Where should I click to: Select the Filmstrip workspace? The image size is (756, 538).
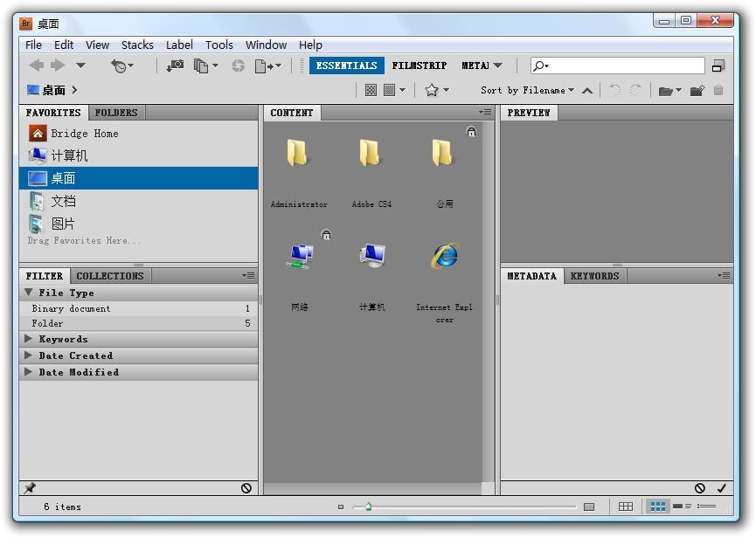[x=420, y=66]
